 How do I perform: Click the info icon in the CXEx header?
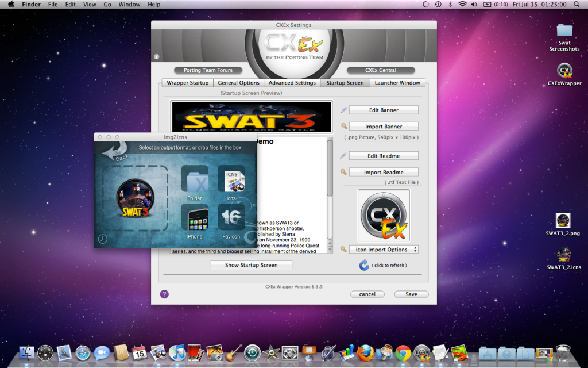pos(156,57)
